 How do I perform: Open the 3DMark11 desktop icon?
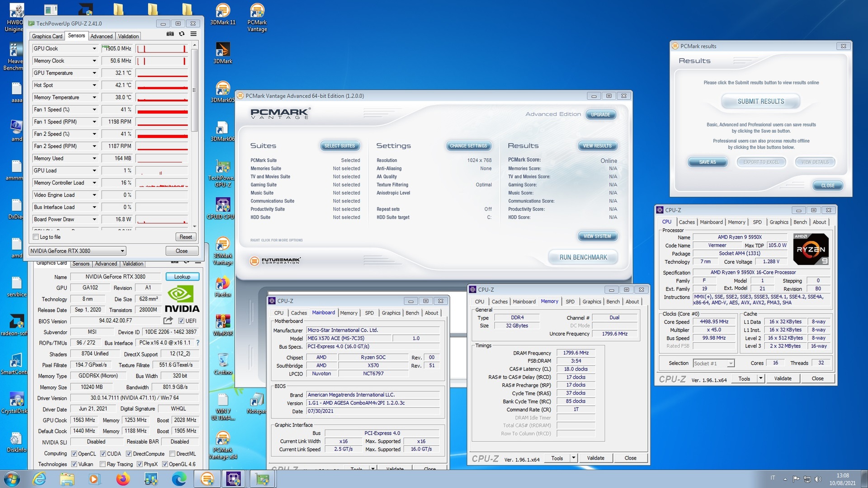tap(222, 14)
